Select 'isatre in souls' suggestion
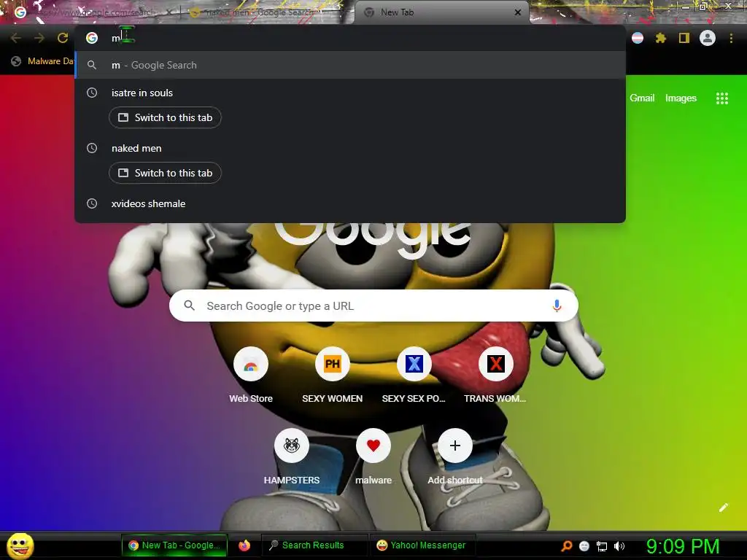 [x=142, y=93]
